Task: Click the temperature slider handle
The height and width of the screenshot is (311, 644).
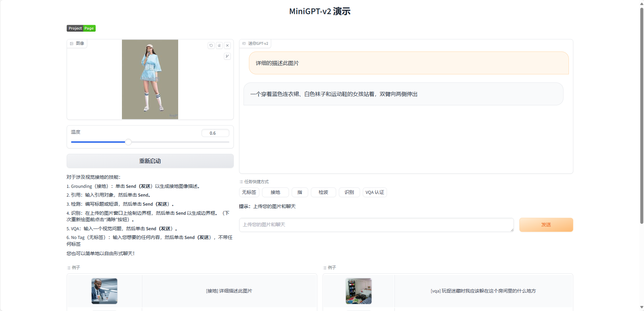Action: click(128, 142)
